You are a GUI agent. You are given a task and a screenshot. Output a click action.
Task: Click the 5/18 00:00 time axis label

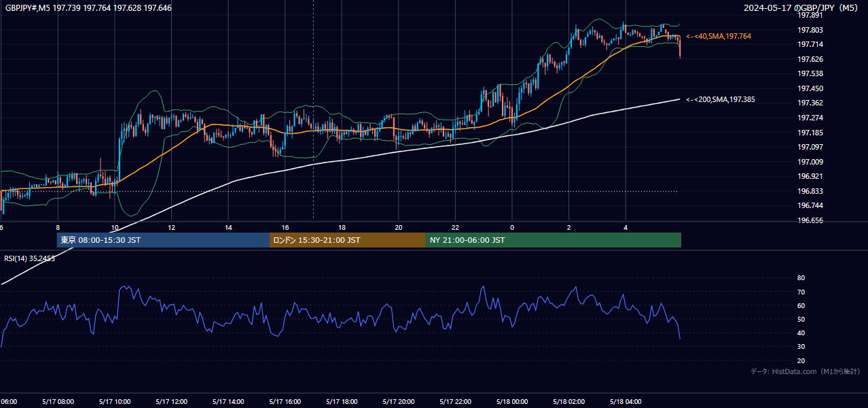coord(511,402)
